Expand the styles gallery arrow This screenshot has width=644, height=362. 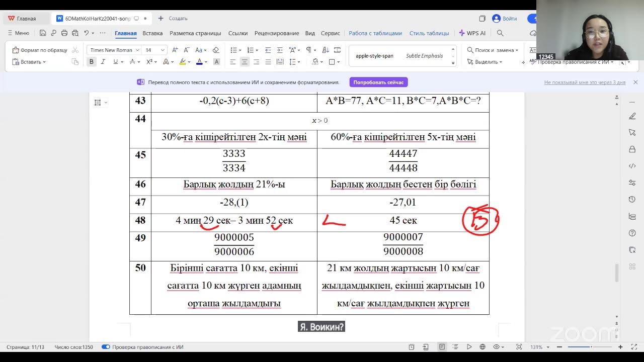[453, 63]
